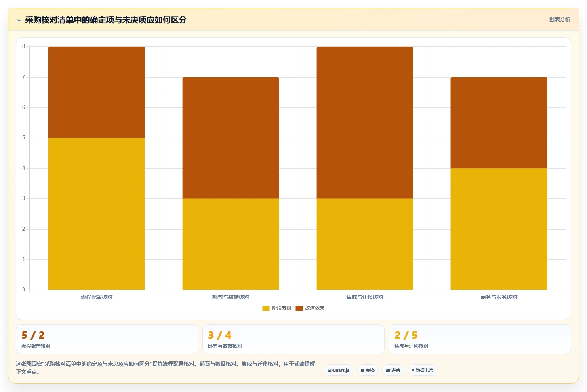Select the 进度 tag

(x=393, y=370)
